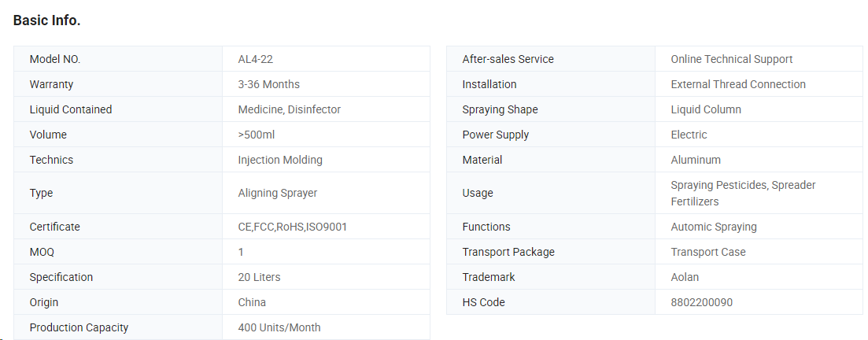868x340 pixels.
Task: Click the China origin value
Action: [252, 302]
